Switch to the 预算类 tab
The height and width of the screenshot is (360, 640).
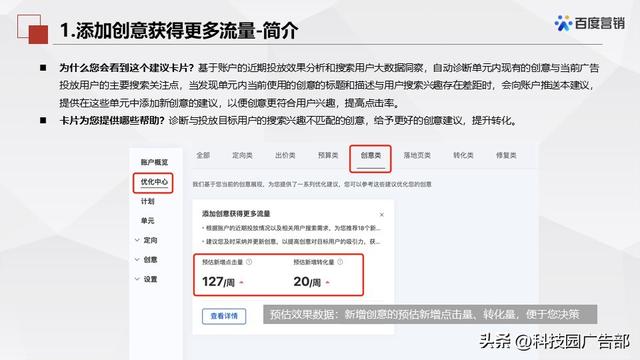click(x=328, y=155)
